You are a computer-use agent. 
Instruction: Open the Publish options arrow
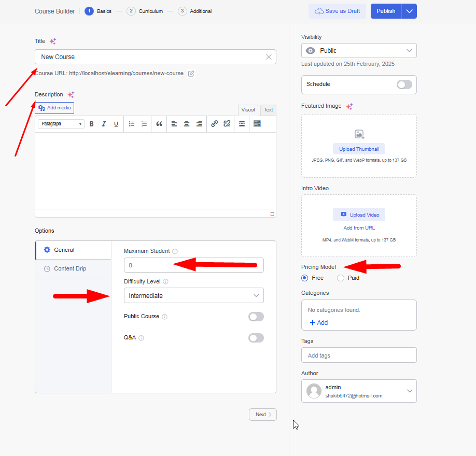[x=410, y=11]
